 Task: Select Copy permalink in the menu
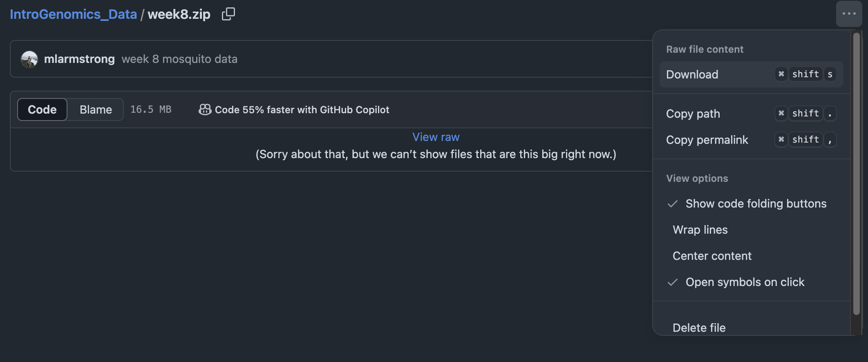(x=707, y=140)
